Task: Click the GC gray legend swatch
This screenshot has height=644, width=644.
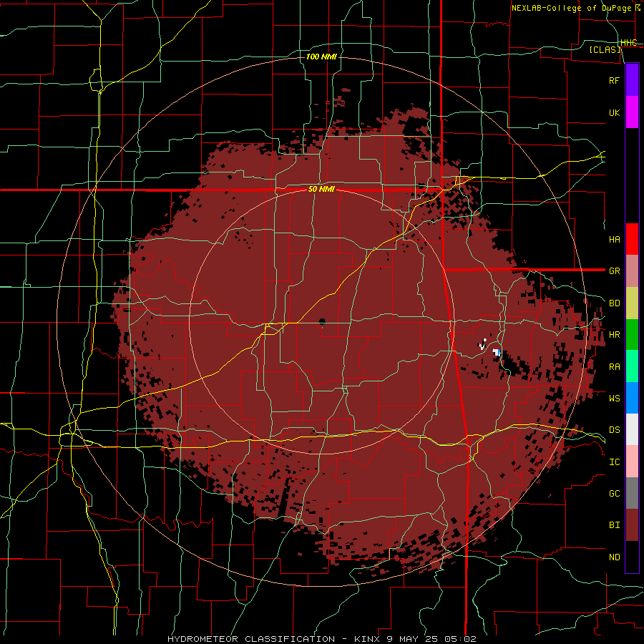Action: point(632,493)
